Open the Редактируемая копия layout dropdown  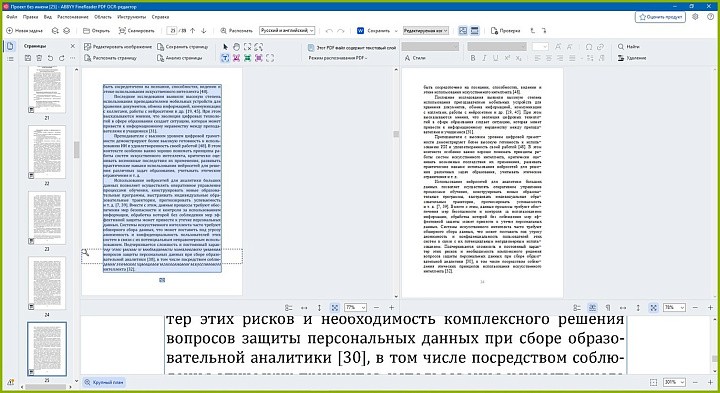(426, 31)
